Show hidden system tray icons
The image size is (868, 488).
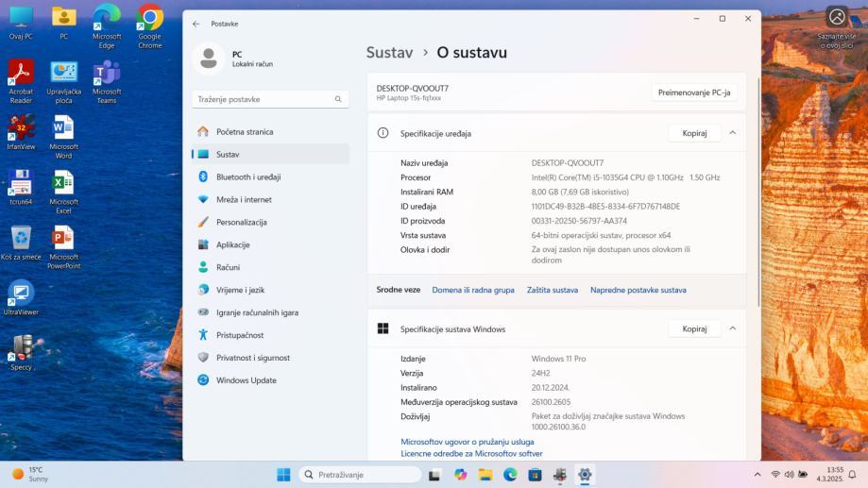[x=757, y=474]
